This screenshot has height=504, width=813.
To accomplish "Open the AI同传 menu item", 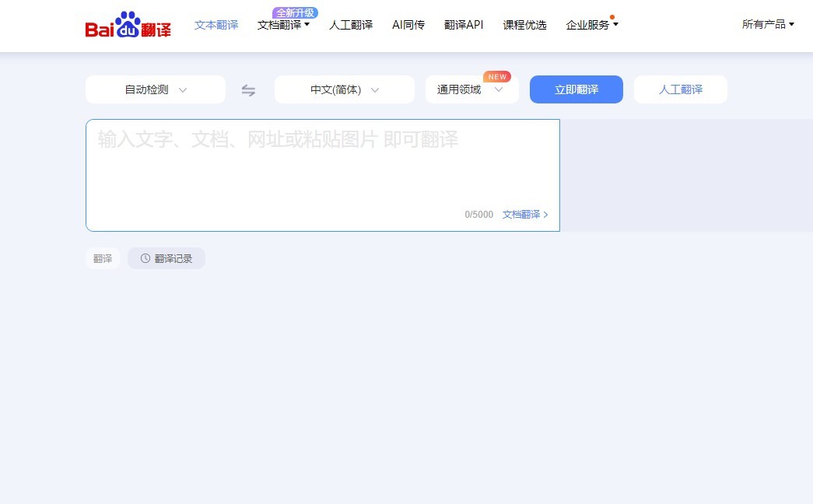I will coord(408,24).
